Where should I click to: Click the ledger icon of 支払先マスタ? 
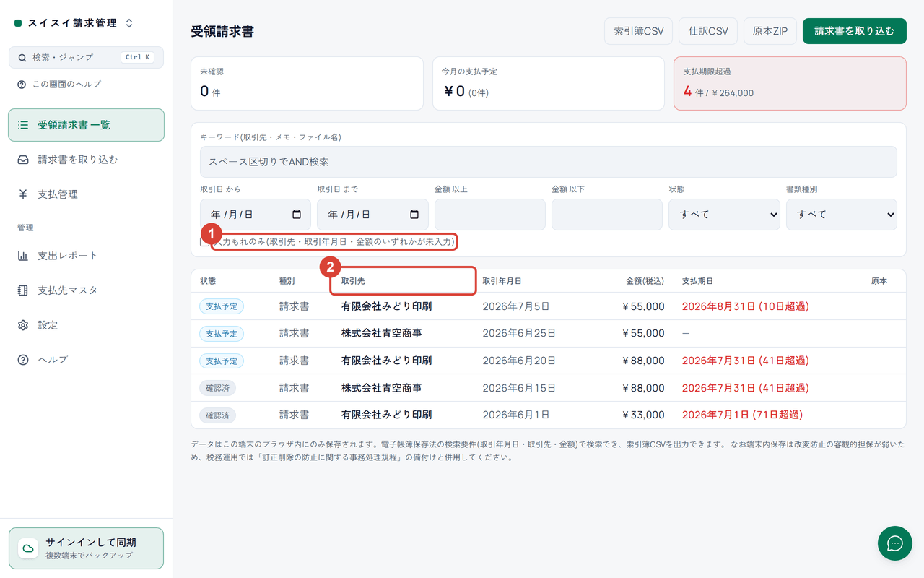(23, 290)
